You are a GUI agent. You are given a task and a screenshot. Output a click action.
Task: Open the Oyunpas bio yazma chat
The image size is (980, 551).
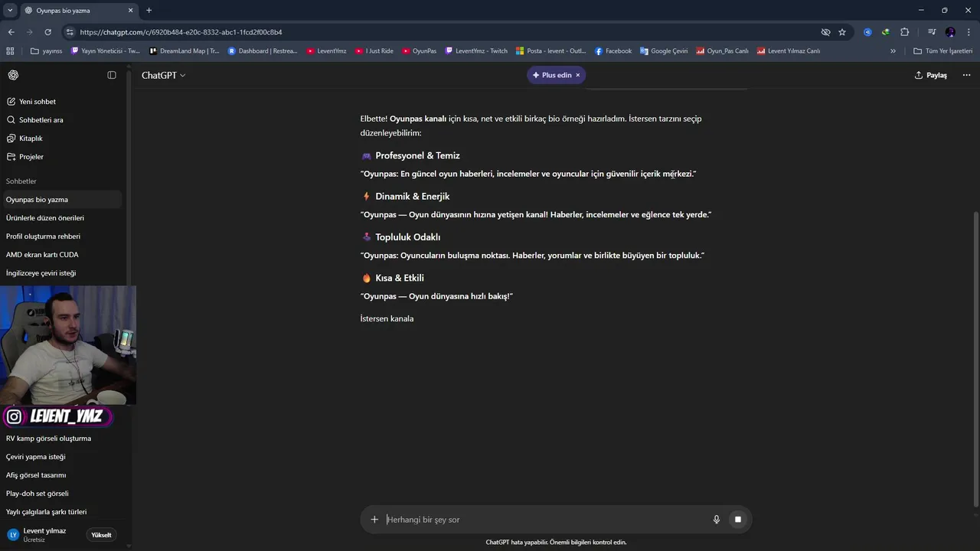coord(61,200)
